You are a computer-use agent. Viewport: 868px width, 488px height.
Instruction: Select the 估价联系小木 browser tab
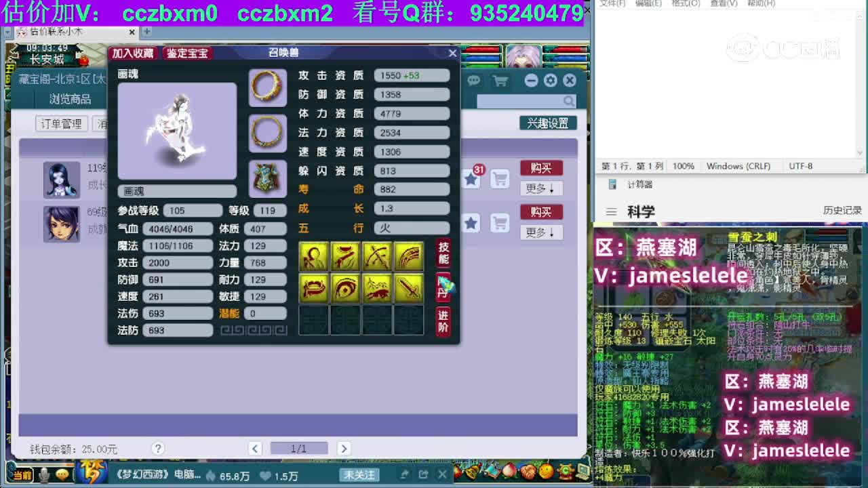(75, 32)
